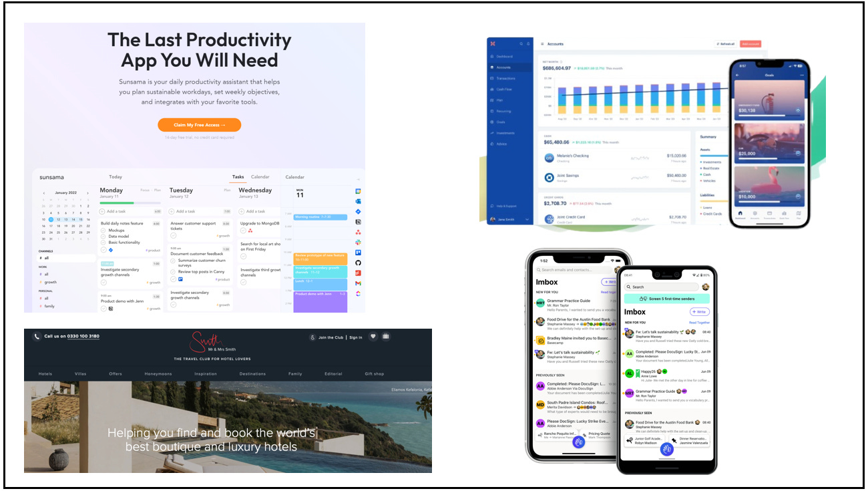Select date 15 in Sunsama mini calendar

tap(81, 219)
